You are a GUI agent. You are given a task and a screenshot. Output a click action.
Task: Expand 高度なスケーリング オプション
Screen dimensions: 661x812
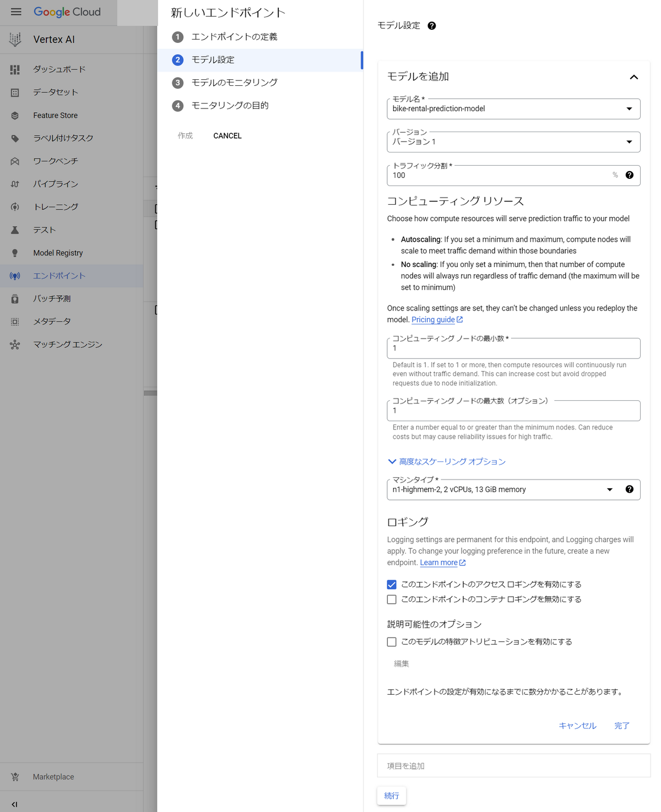click(447, 461)
